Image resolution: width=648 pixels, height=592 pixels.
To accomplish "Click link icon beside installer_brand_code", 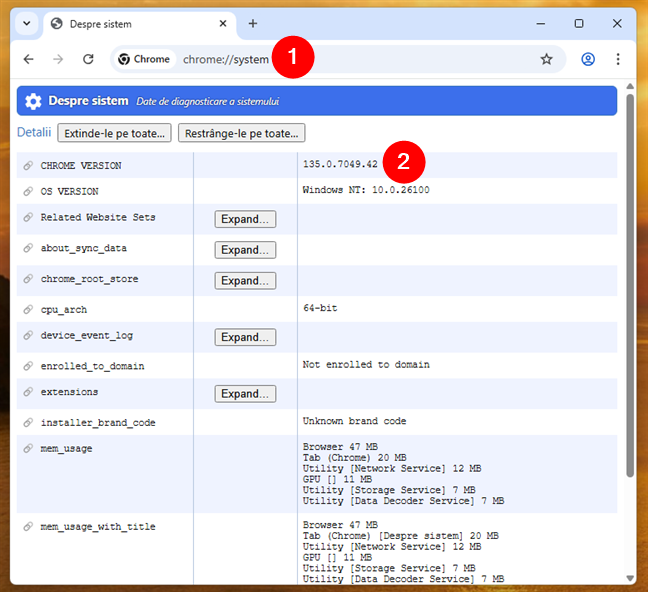I will [x=28, y=423].
